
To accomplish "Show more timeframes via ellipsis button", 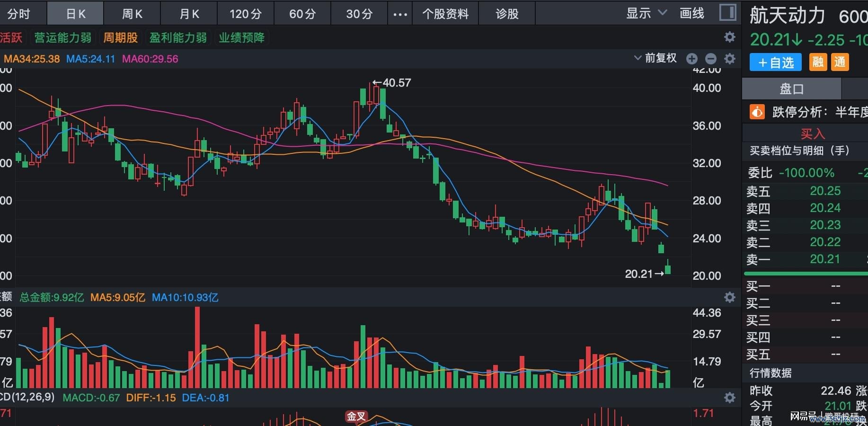I will coord(400,14).
